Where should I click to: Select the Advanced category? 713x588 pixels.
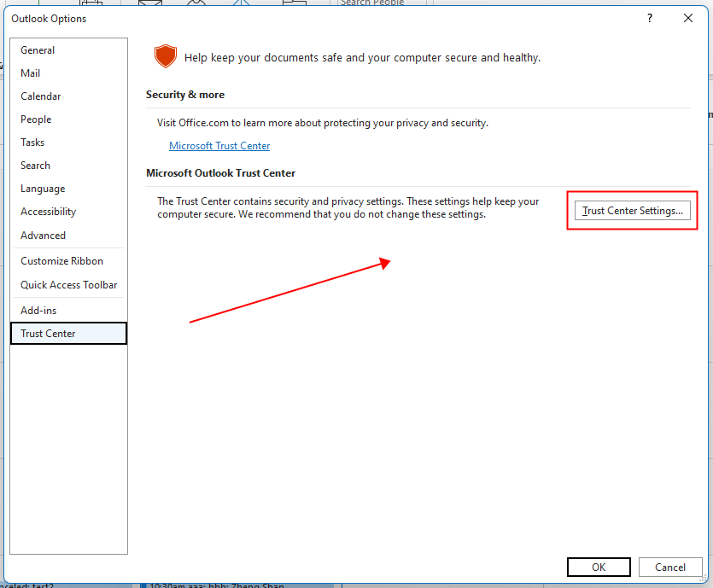[x=43, y=236]
